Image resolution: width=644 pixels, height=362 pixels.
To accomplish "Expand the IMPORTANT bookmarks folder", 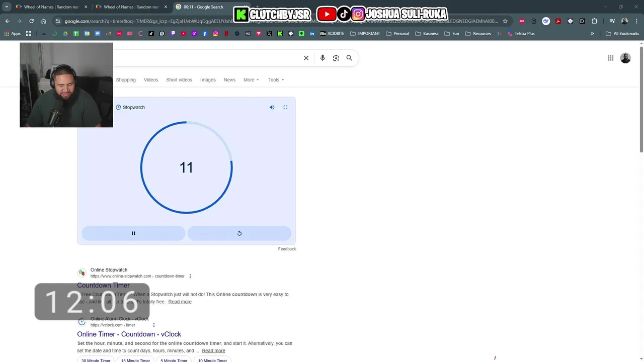I will tap(365, 34).
